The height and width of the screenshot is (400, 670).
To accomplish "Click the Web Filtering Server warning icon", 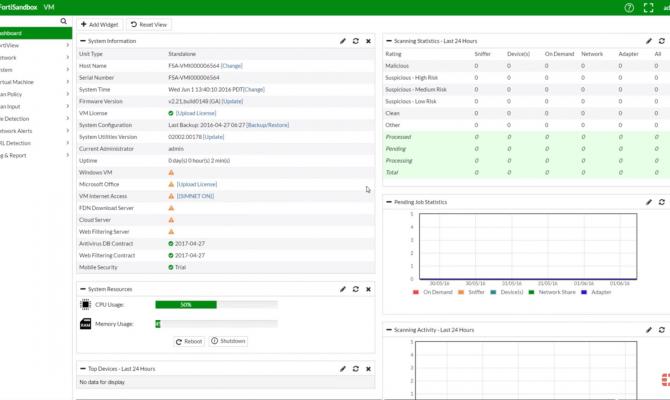I will [x=171, y=232].
